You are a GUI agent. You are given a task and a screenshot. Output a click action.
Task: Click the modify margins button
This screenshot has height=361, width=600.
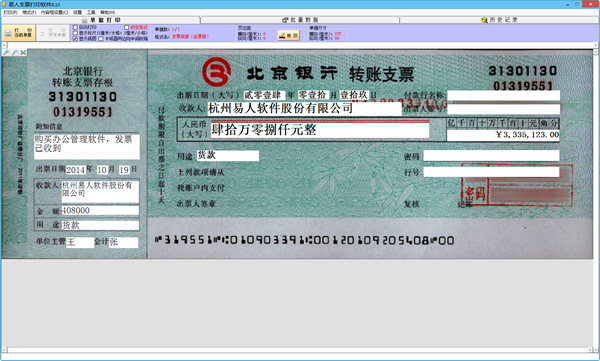click(x=289, y=36)
